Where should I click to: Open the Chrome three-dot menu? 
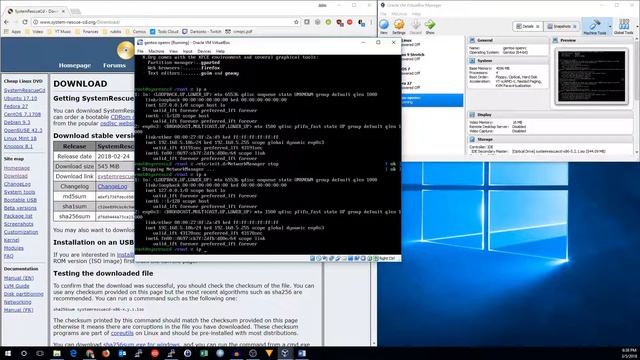[x=371, y=22]
